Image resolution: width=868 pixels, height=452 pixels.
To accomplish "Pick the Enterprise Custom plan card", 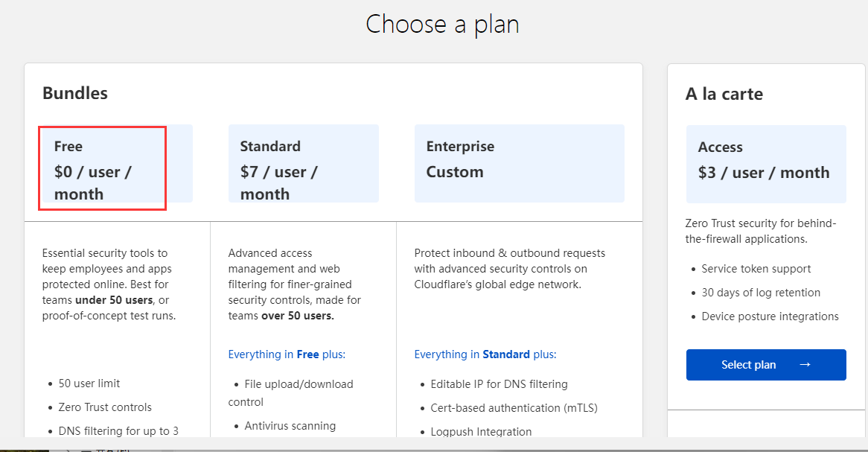I will tap(519, 164).
